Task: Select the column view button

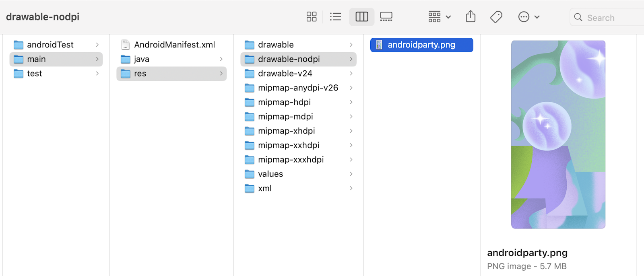Action: tap(361, 17)
